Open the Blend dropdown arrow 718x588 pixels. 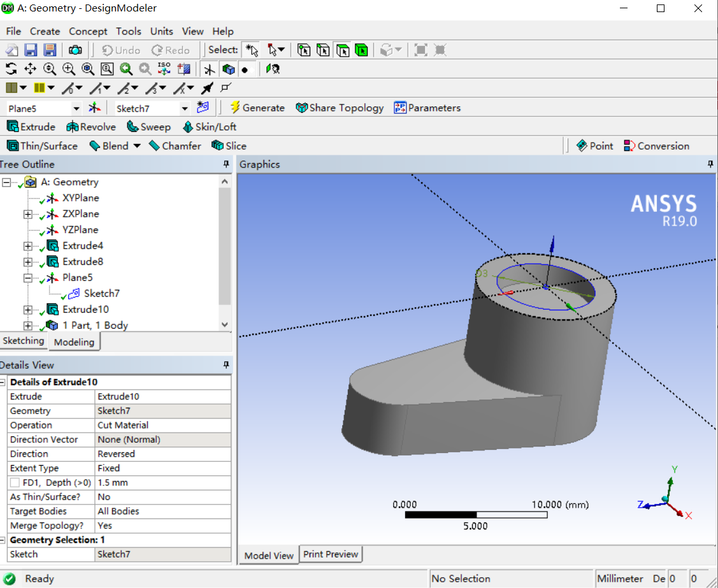tap(136, 146)
